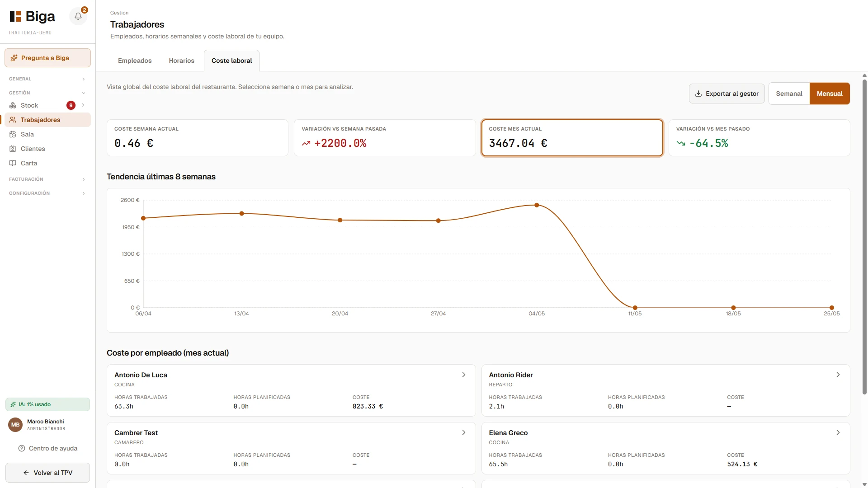Switch to the Empleados tab
The image size is (868, 488).
pyautogui.click(x=135, y=61)
